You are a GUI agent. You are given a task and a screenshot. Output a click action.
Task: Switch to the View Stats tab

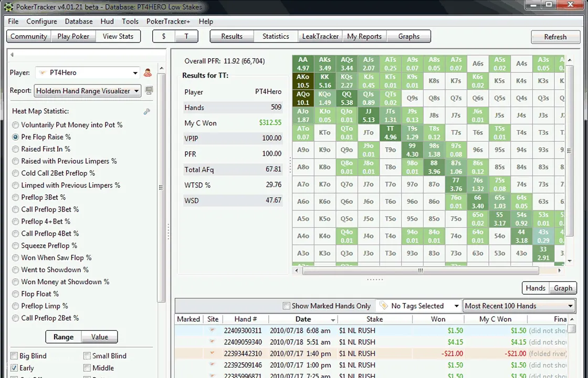(118, 36)
